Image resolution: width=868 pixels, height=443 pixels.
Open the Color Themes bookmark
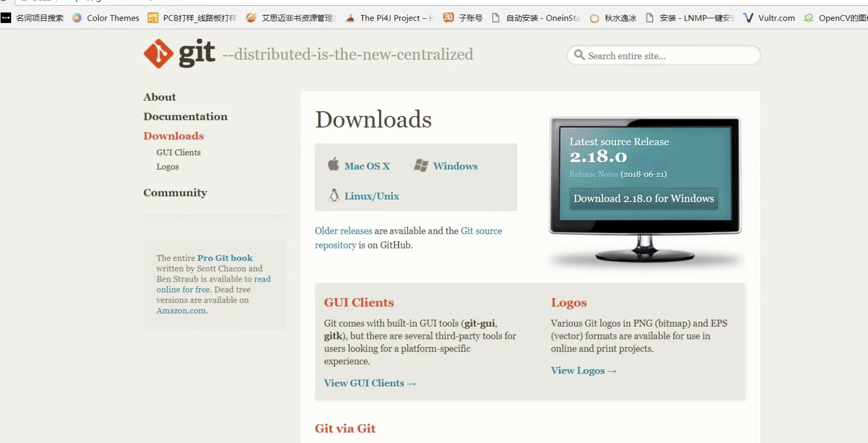(x=105, y=18)
